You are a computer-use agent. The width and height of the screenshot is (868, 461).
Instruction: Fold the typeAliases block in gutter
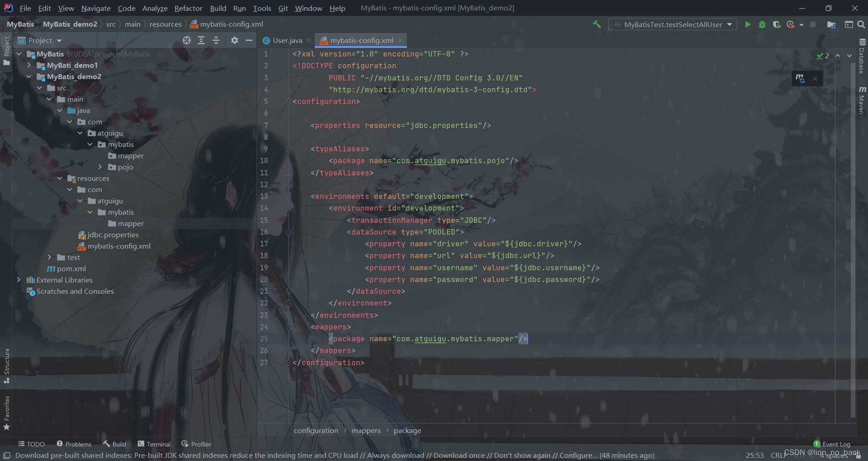click(288, 149)
